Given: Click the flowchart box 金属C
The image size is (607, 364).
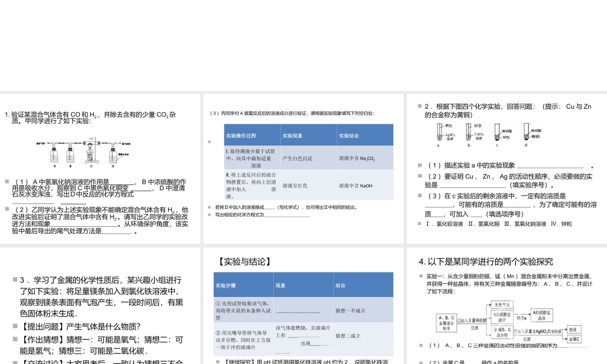Looking at the screenshot, I should coord(574,339).
